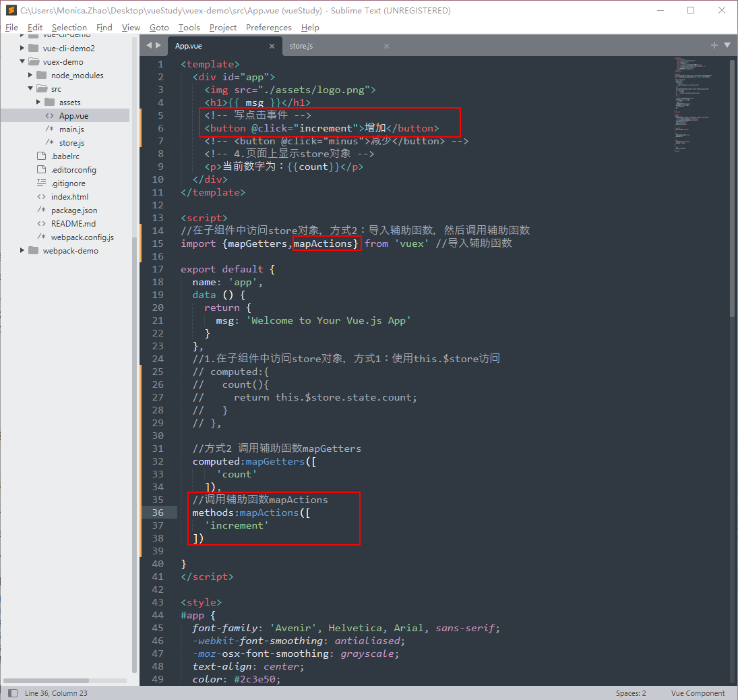This screenshot has width=738, height=700.
Task: Open the .babelrc file
Action: click(65, 156)
